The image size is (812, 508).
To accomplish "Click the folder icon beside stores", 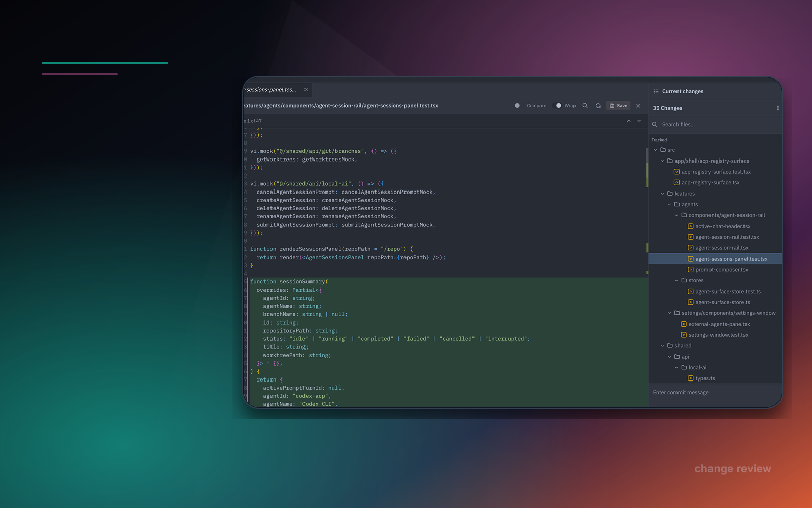I will click(x=684, y=280).
